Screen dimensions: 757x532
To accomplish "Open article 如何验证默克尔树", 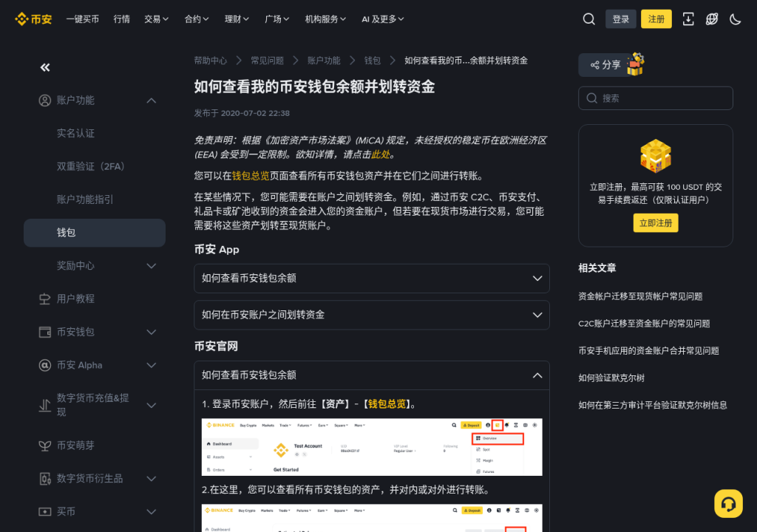I will [611, 378].
